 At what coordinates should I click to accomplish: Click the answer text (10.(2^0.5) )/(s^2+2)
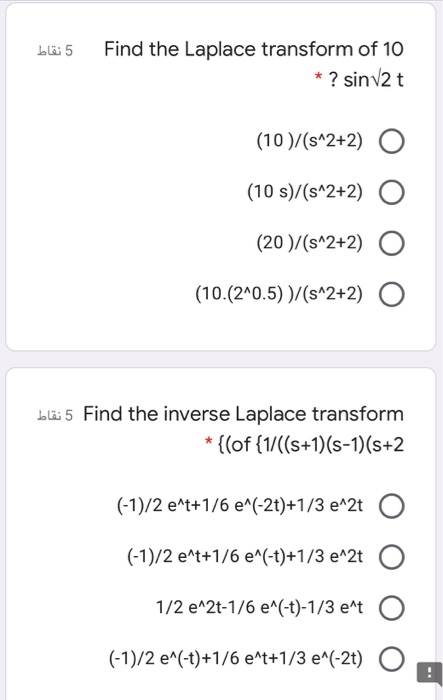pyautogui.click(x=279, y=294)
